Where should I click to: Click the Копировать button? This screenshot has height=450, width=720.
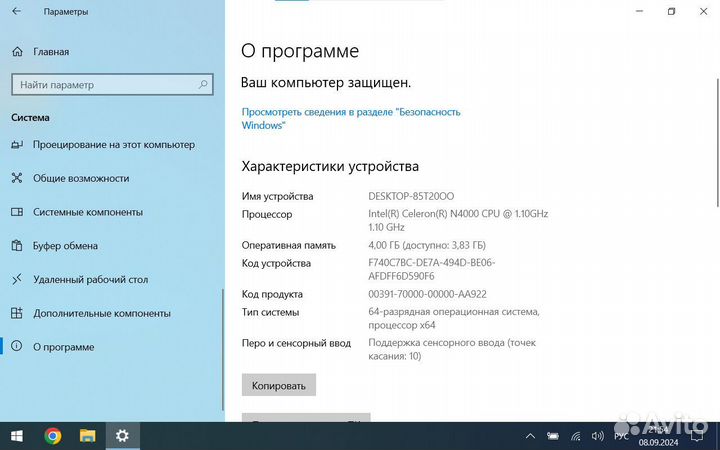click(279, 385)
